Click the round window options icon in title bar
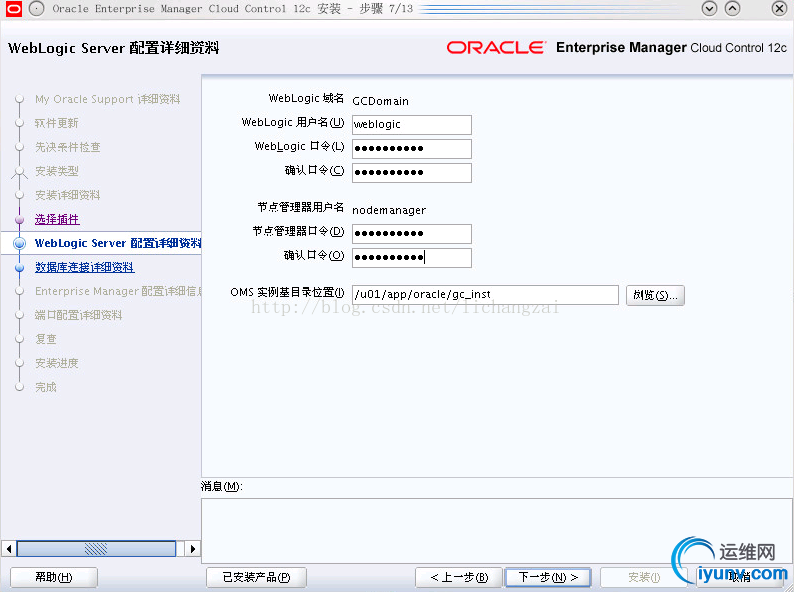 click(x=36, y=9)
